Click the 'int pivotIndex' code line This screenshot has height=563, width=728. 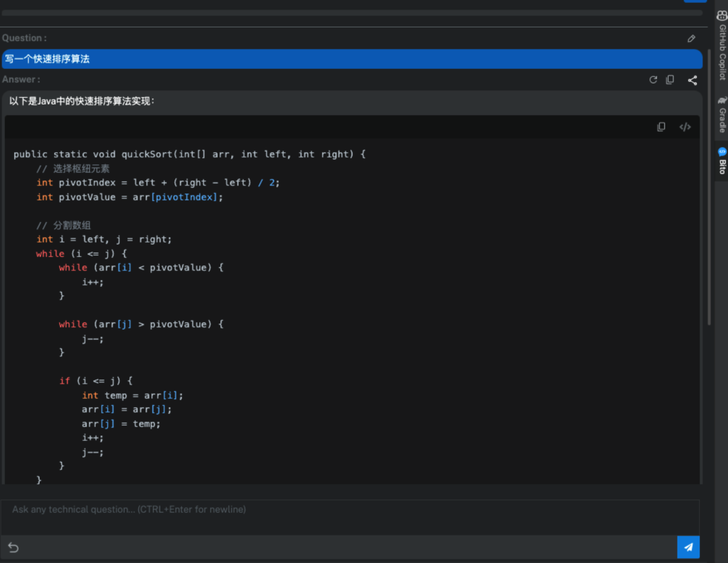(158, 183)
